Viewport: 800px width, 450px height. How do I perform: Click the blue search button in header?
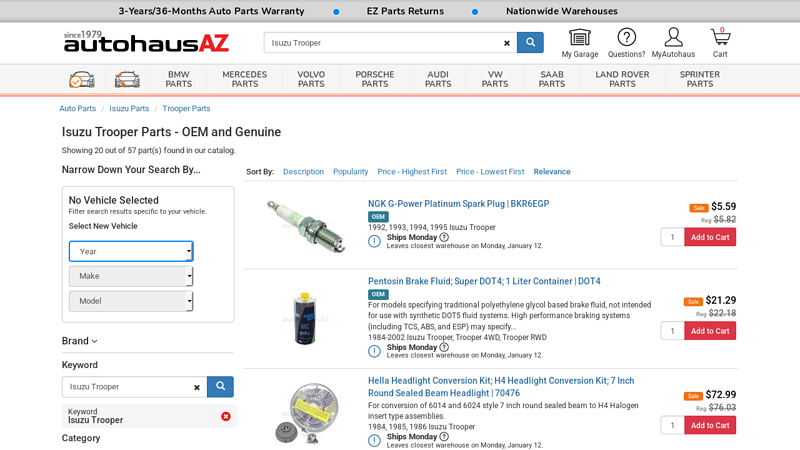point(530,42)
